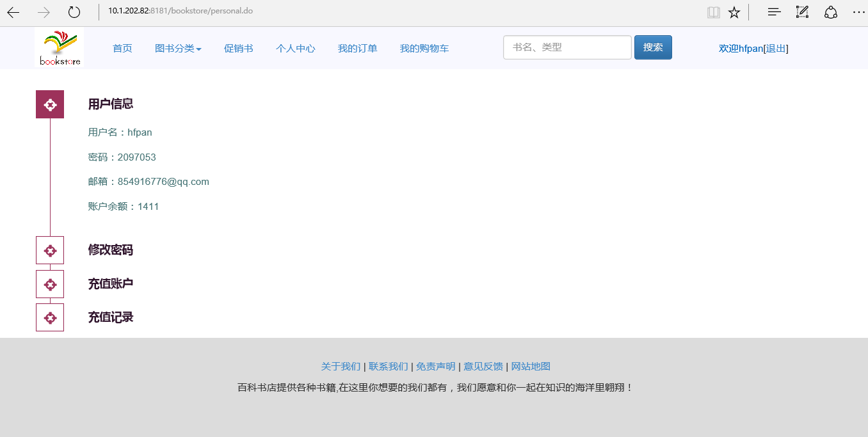Open 我的订单 navigation link
The height and width of the screenshot is (437, 868).
coord(358,48)
